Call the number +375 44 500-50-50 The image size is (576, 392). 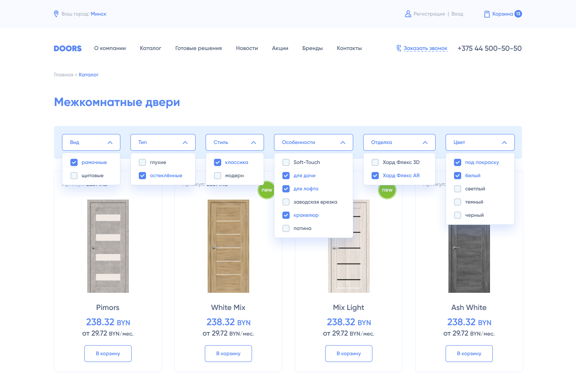(x=490, y=48)
